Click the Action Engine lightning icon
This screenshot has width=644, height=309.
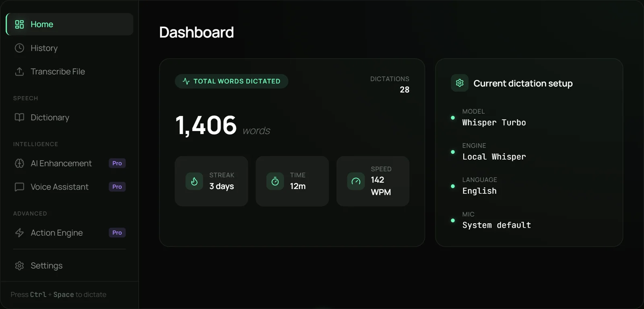point(19,233)
